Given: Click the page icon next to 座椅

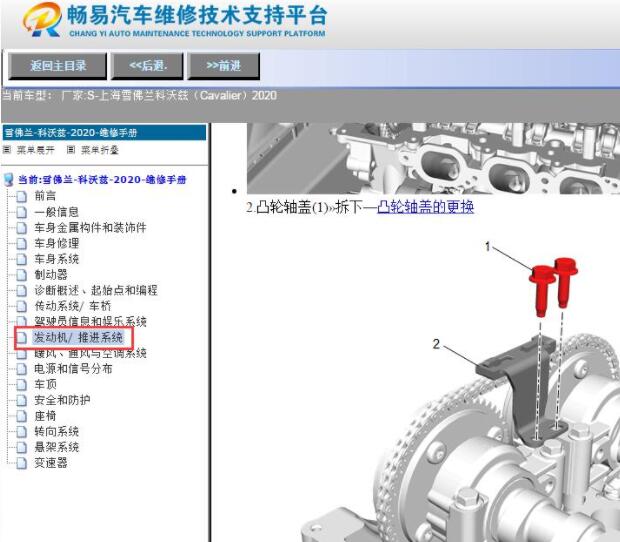Looking at the screenshot, I should click(21, 416).
